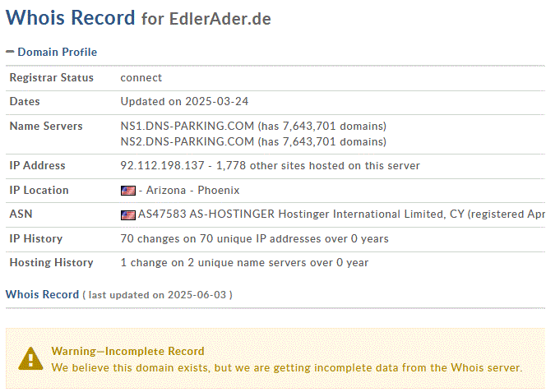This screenshot has height=392, width=546.
Task: Open the NS1.DNS-PARKING.COM name server entry
Action: 187,127
